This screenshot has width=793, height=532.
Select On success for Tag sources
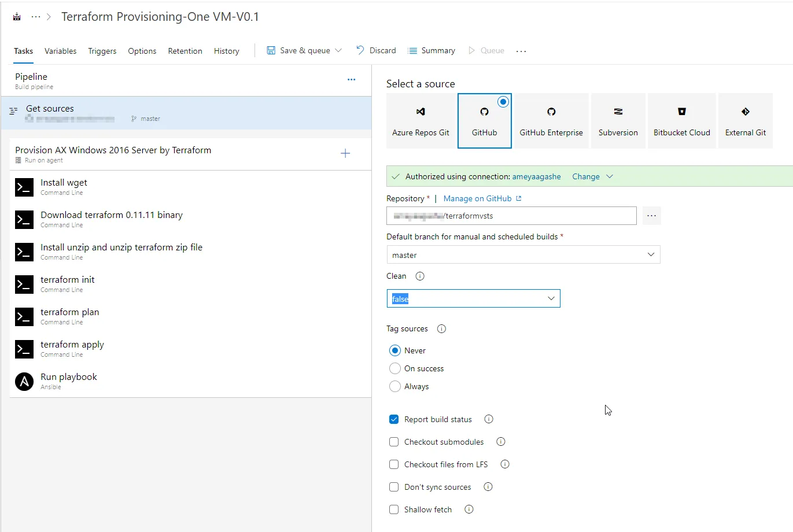coord(395,368)
